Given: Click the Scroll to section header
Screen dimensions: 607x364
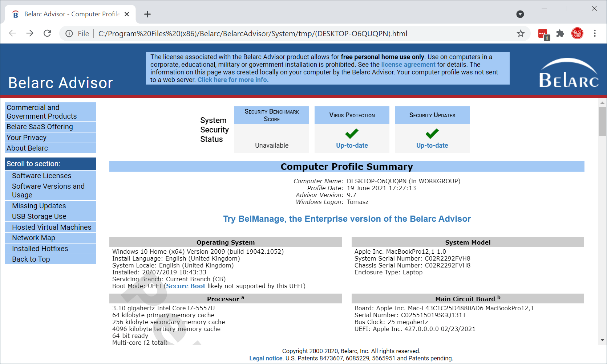Looking at the screenshot, I should click(50, 164).
